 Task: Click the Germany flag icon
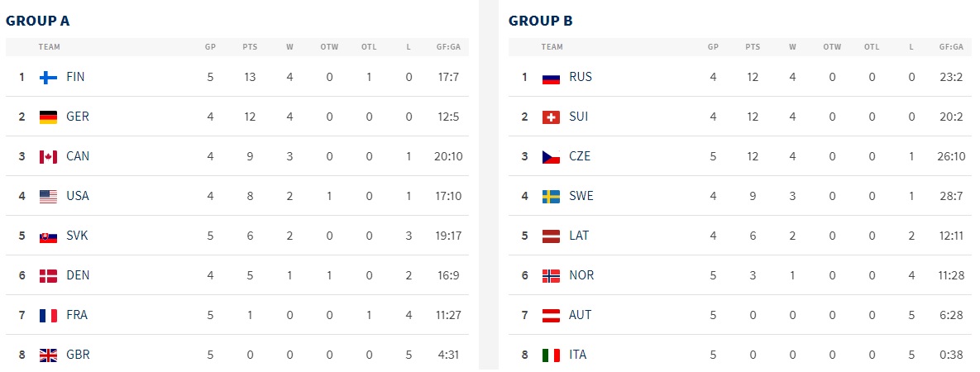(x=48, y=117)
